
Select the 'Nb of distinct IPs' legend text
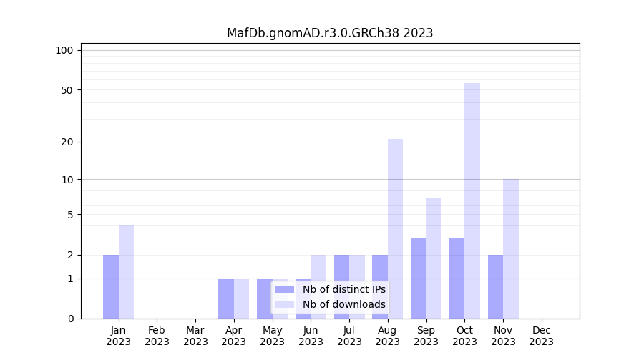point(343,289)
